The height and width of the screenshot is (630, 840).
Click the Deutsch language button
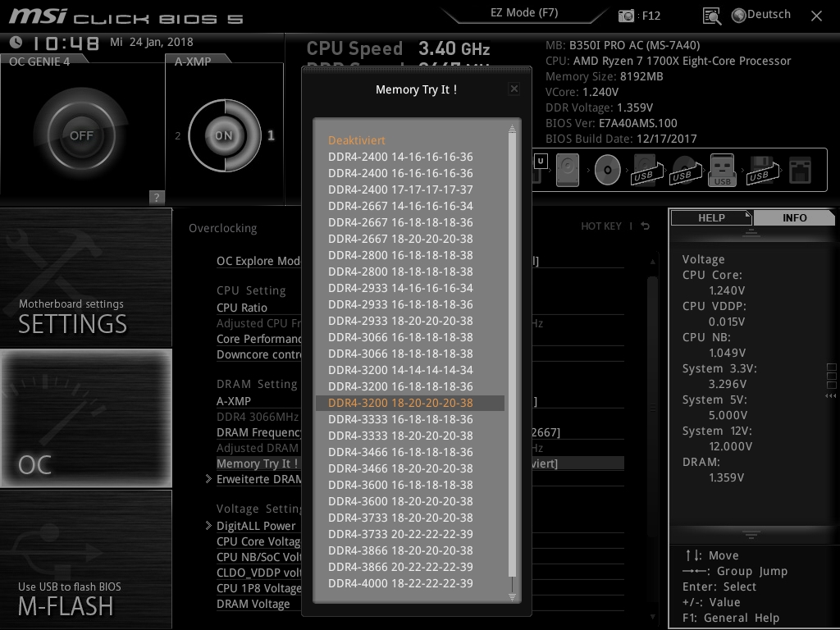coord(769,15)
